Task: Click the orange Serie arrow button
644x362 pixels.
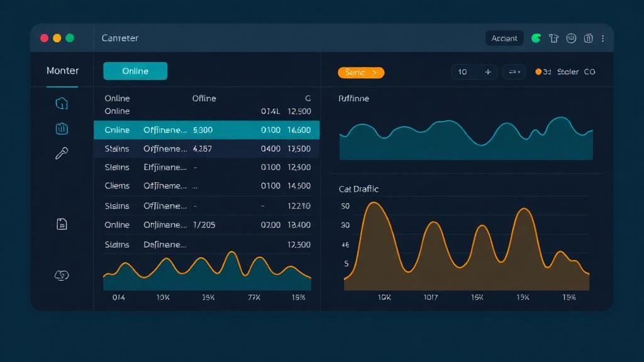Action: click(x=361, y=72)
